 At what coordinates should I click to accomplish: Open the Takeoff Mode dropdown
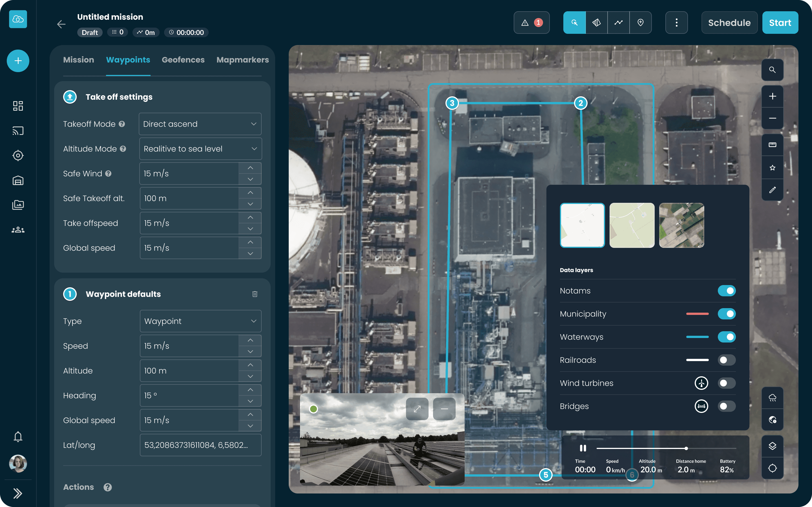[x=200, y=124]
